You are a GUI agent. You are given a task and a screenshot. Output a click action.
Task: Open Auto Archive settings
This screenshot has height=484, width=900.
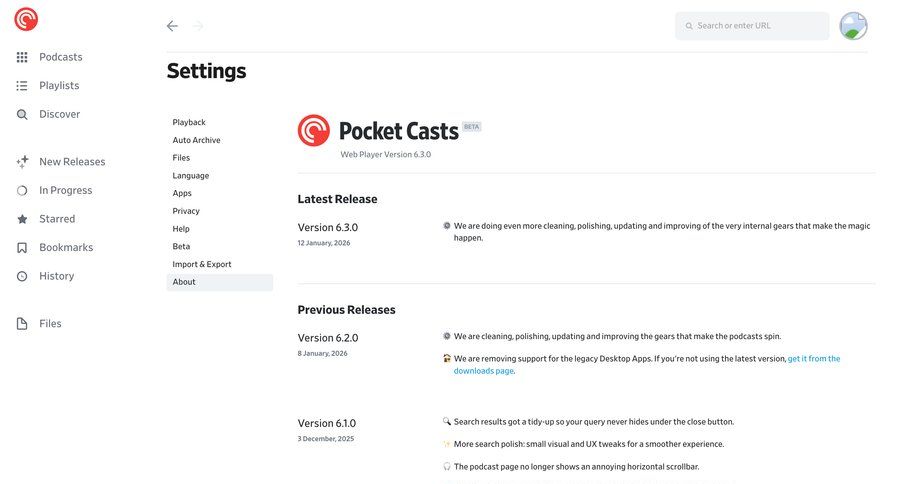196,140
